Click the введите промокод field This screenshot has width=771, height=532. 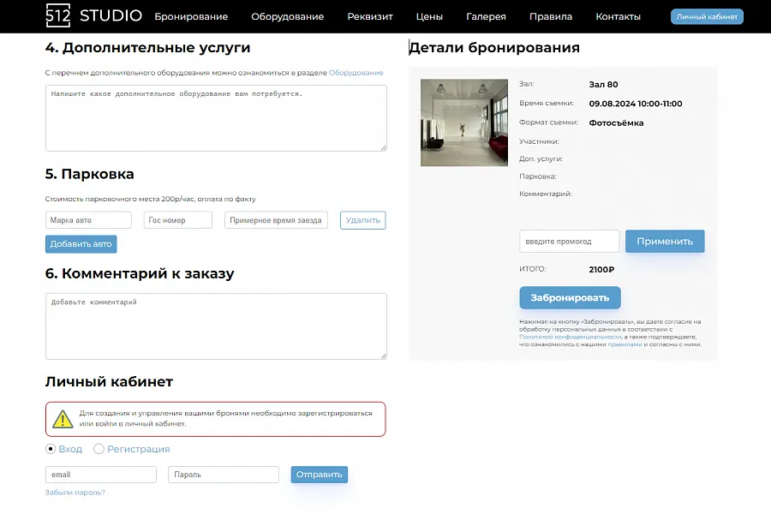click(570, 242)
